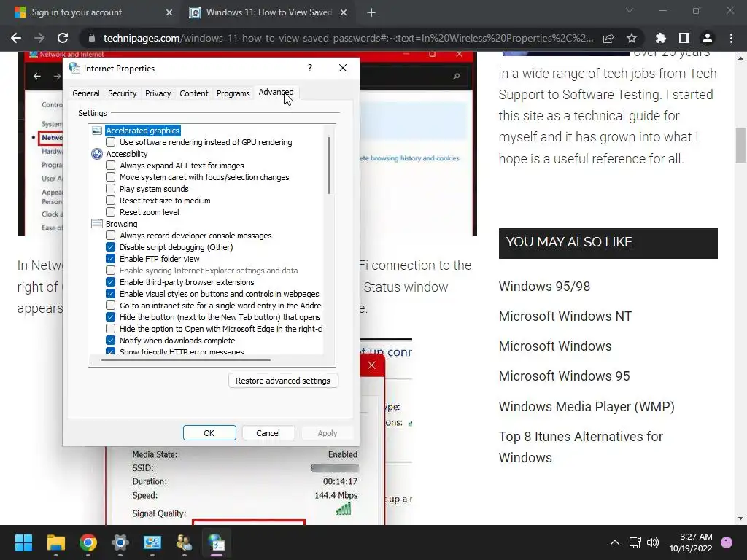Switch to the Security tab

[x=122, y=93]
